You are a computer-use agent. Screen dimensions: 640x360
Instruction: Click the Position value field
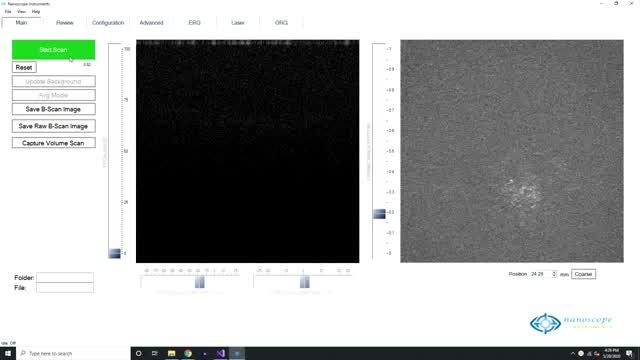coord(540,274)
